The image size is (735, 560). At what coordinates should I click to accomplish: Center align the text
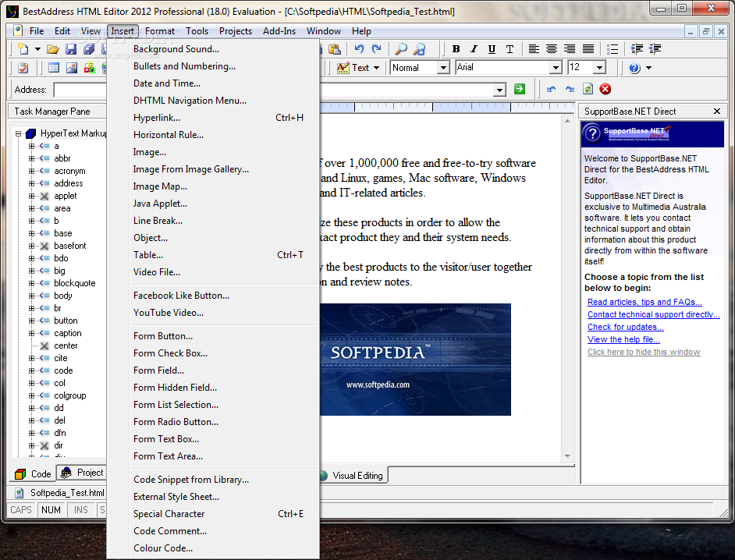tap(552, 48)
